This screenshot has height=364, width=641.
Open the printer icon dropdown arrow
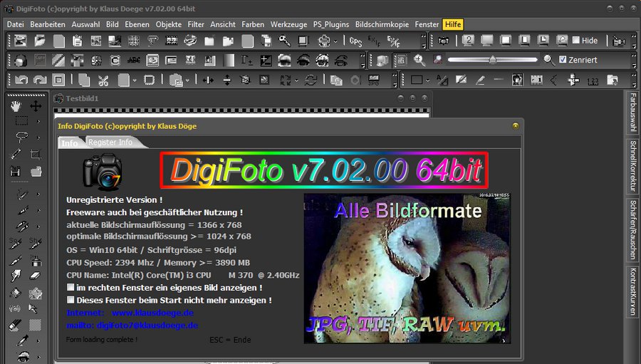click(x=335, y=41)
